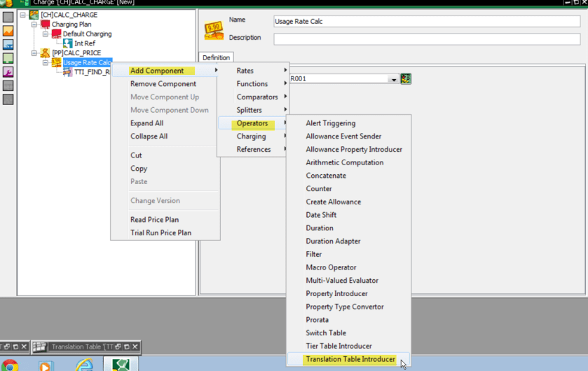Choose Collapse All from context menu
The image size is (588, 371).
pyautogui.click(x=165, y=136)
